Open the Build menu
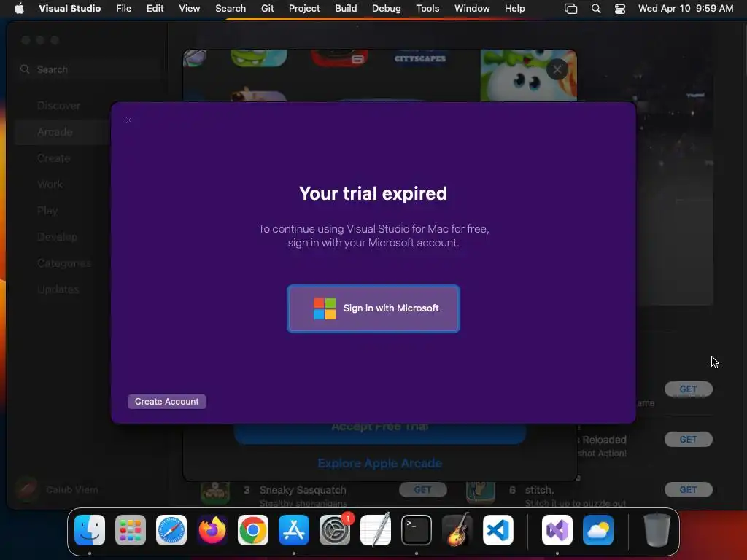This screenshot has width=747, height=560. tap(346, 8)
